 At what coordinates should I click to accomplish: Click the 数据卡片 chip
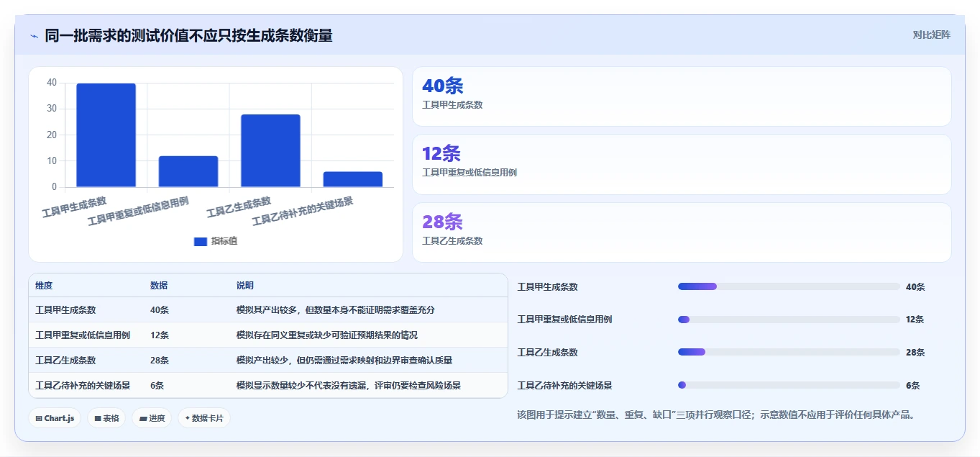204,418
